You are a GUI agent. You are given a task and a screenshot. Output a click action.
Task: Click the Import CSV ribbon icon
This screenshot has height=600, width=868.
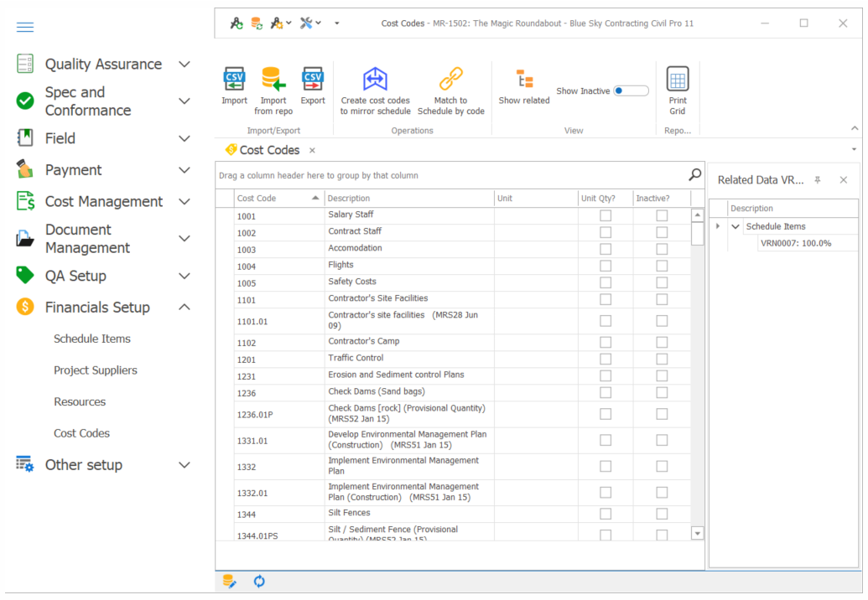[234, 79]
